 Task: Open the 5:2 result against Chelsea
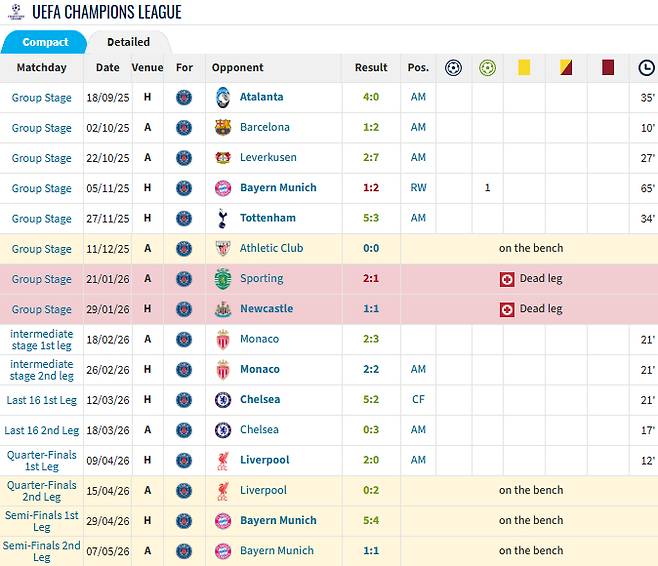371,399
